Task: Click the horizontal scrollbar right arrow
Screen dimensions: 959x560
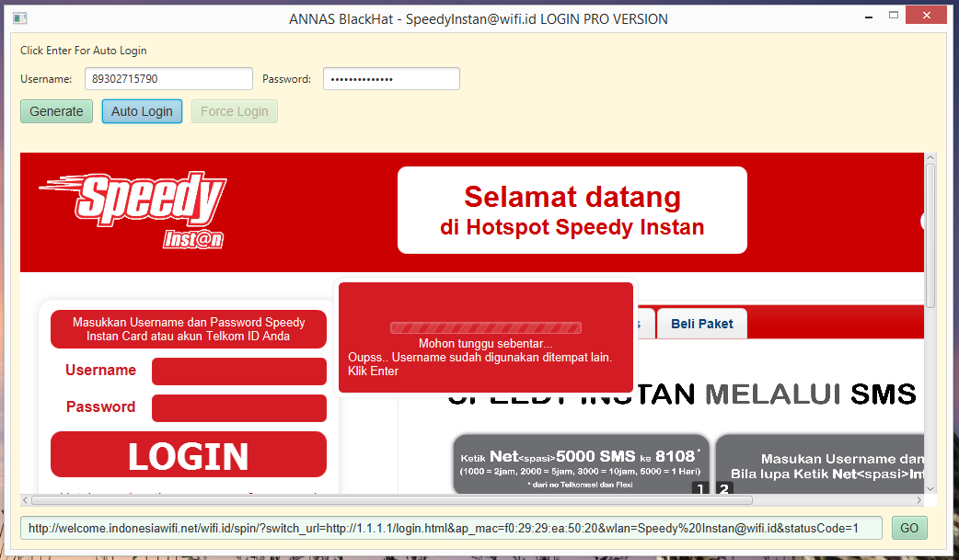Action: pyautogui.click(x=919, y=500)
